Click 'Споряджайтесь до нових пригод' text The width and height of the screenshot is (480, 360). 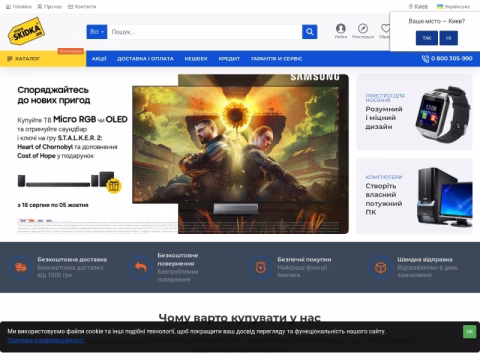(x=53, y=95)
